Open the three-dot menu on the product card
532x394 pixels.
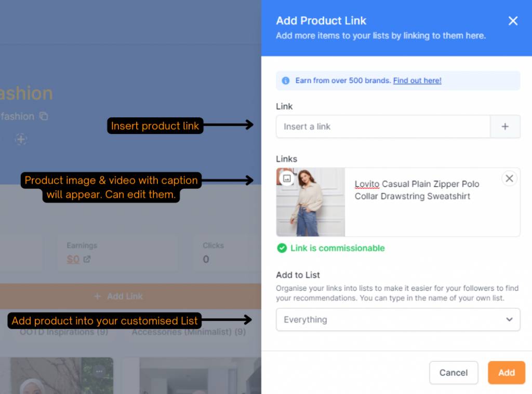99,371
